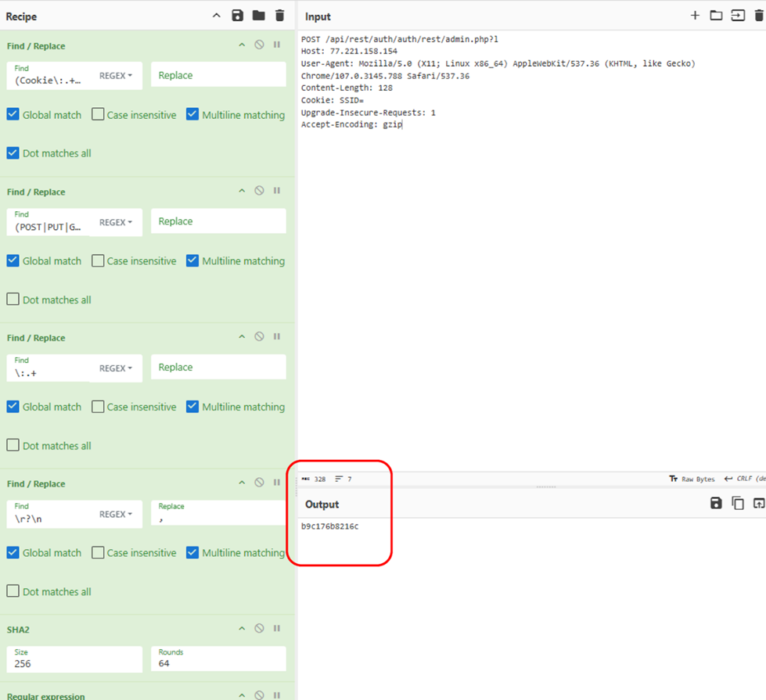766x700 pixels.
Task: Collapse the \:.+ Find / Replace operation
Action: pos(242,336)
